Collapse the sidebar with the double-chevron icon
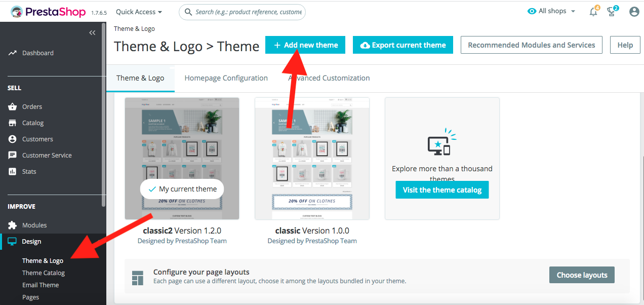 pos(92,32)
